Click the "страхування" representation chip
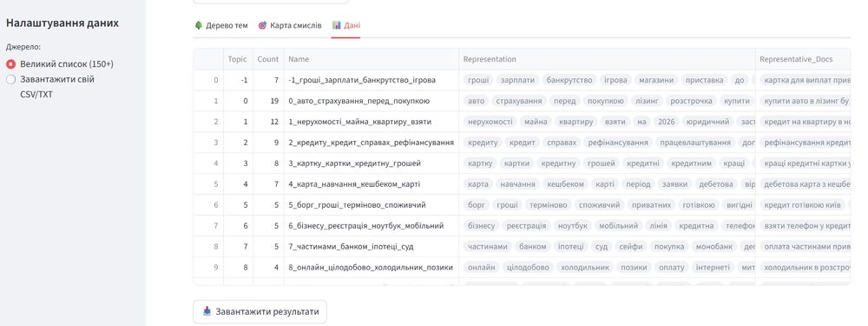This screenshot has width=868, height=326. tap(519, 101)
